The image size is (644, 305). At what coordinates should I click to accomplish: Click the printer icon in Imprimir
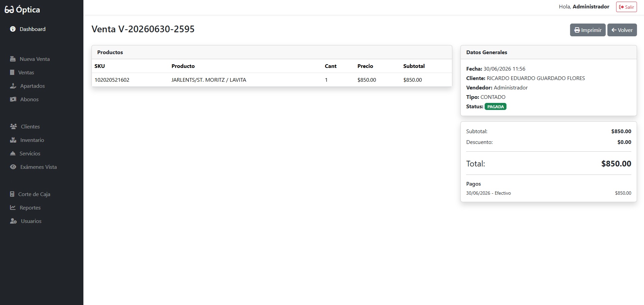[577, 30]
